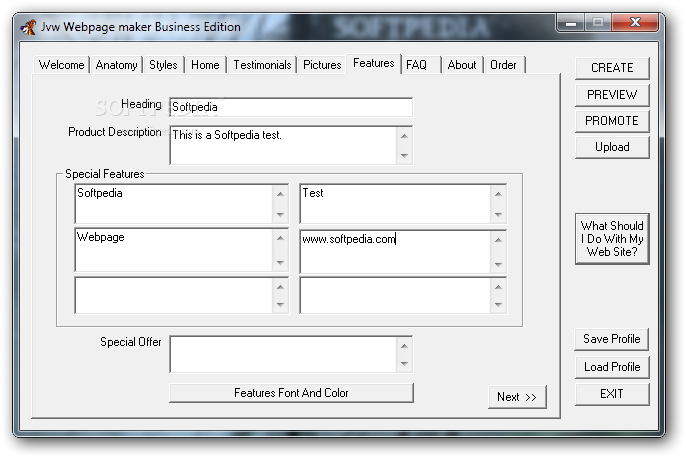This screenshot has height=458, width=686.
Task: Click scroll down arrow in www.softpedia.com box
Action: 498,264
